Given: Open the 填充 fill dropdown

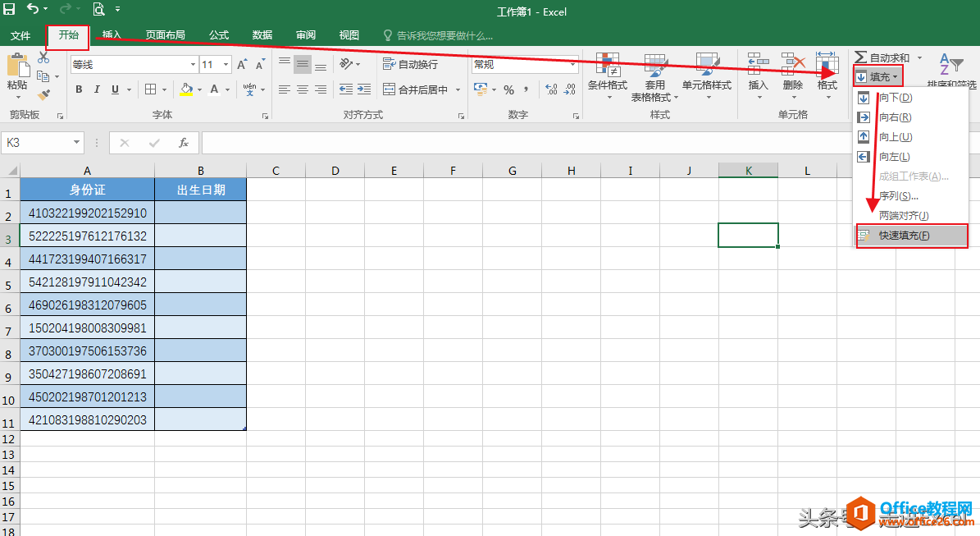Looking at the screenshot, I should coord(878,76).
